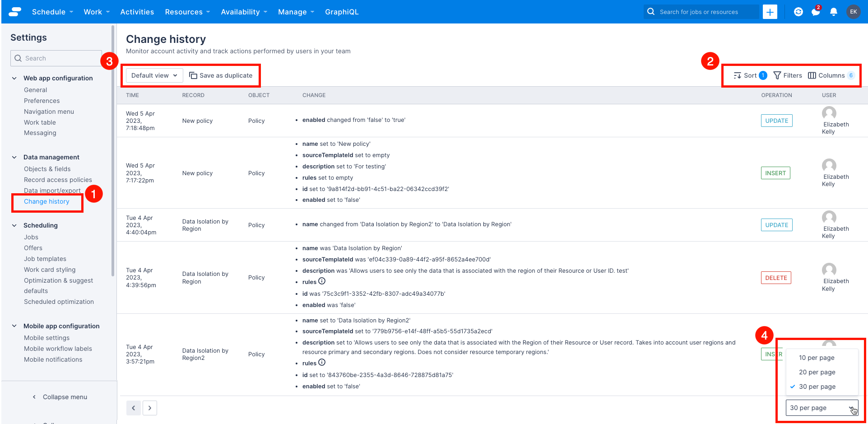Screen dimensions: 868x424
Task: Open the Filters panel icon
Action: pyautogui.click(x=777, y=75)
